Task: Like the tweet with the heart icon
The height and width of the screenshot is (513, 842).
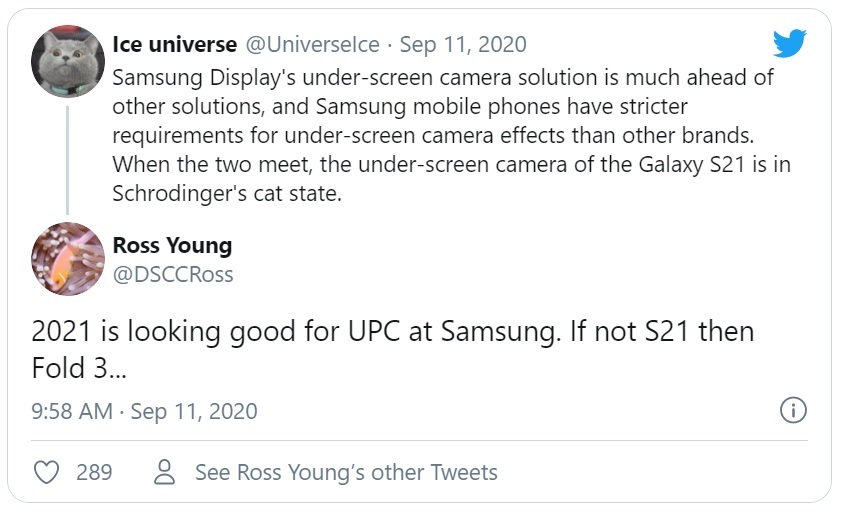Action: pyautogui.click(x=47, y=472)
